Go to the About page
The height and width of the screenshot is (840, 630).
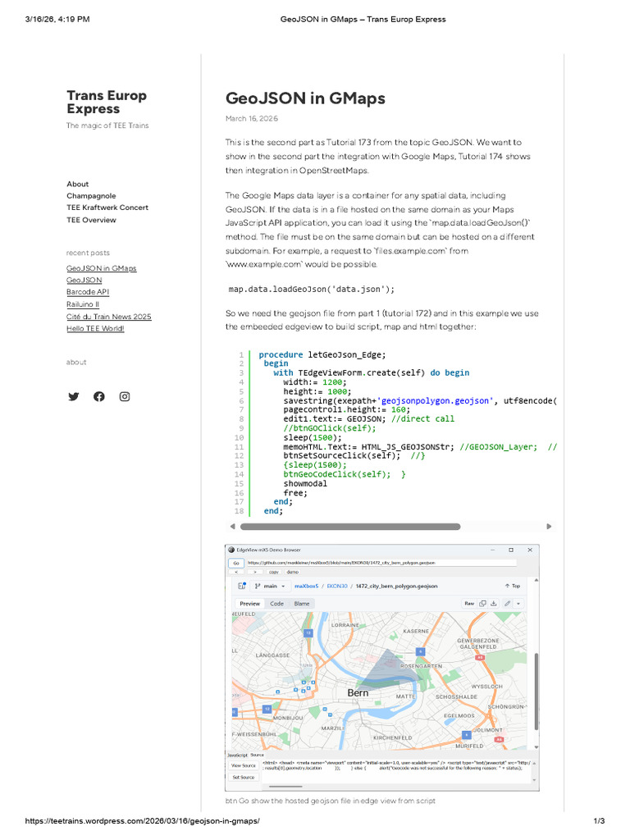click(x=78, y=184)
